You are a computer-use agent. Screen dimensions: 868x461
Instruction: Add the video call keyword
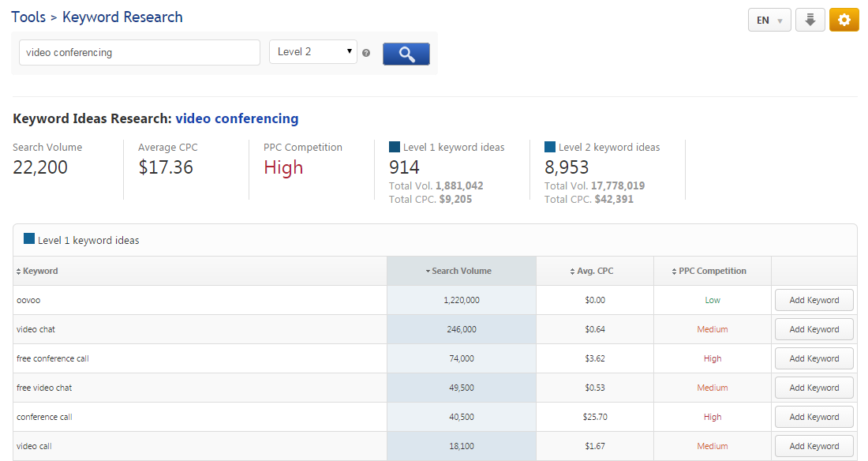click(814, 446)
